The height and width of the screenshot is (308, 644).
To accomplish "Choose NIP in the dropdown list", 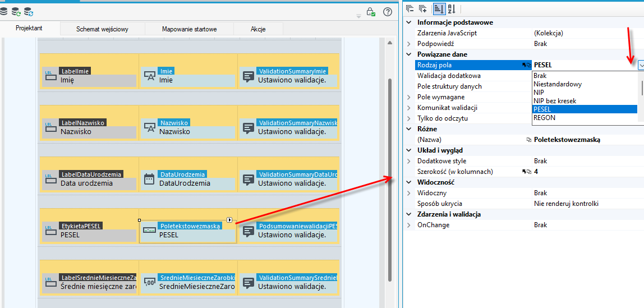I will [x=585, y=93].
